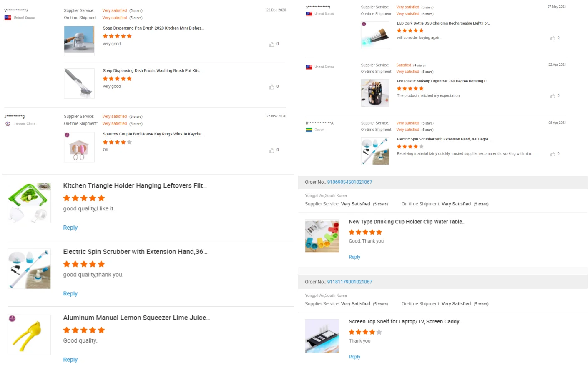Open order number 91181179001021067
Screen dimensions: 588x370
[349, 282]
